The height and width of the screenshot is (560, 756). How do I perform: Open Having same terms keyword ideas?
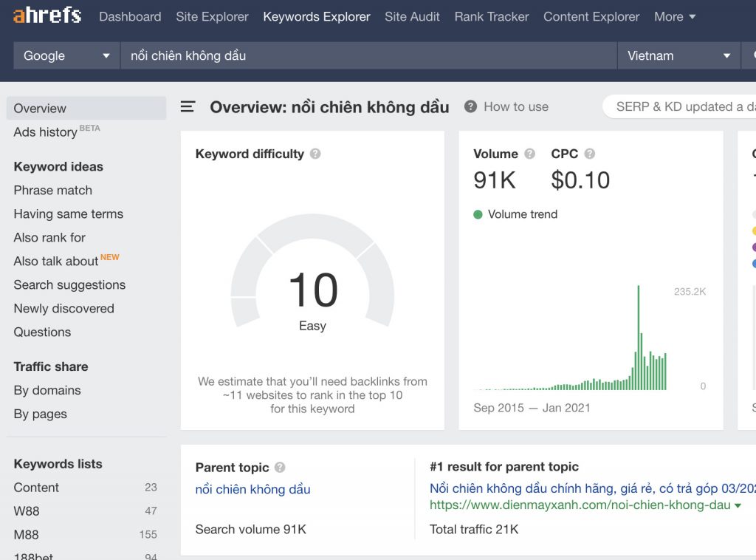click(69, 214)
